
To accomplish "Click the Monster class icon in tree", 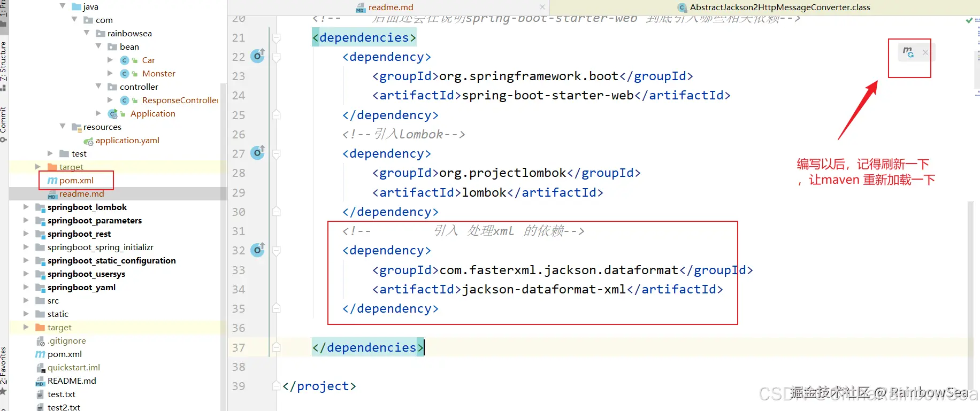I will (125, 73).
